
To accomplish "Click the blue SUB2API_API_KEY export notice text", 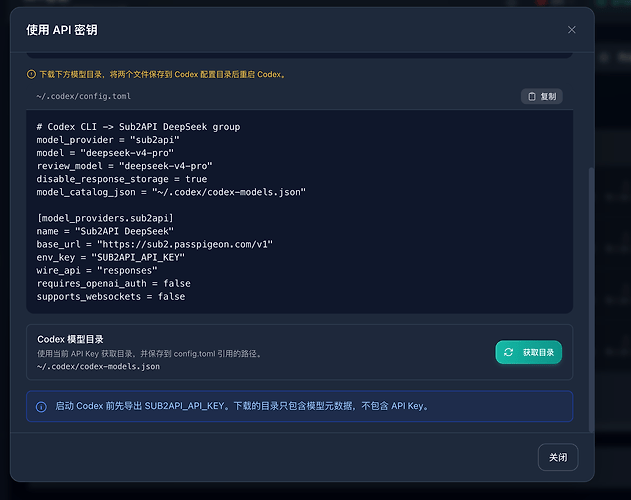I will click(x=242, y=406).
